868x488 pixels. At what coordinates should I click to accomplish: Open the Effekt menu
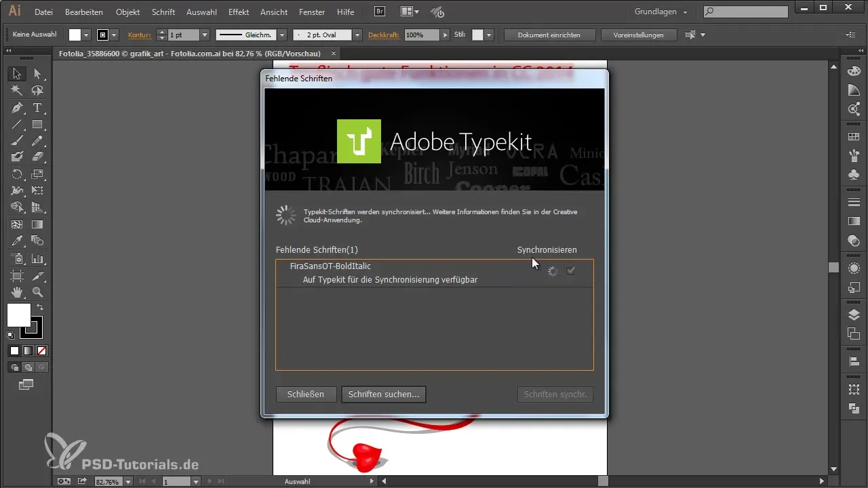pyautogui.click(x=239, y=12)
